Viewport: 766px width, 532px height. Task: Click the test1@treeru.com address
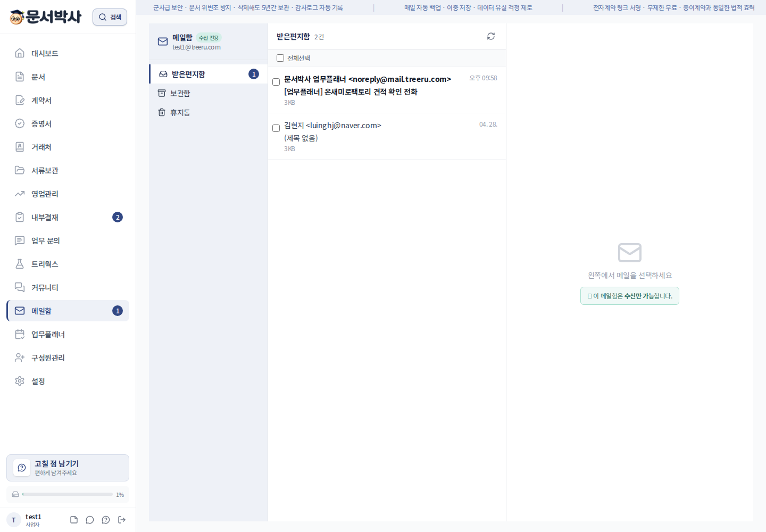tap(196, 47)
